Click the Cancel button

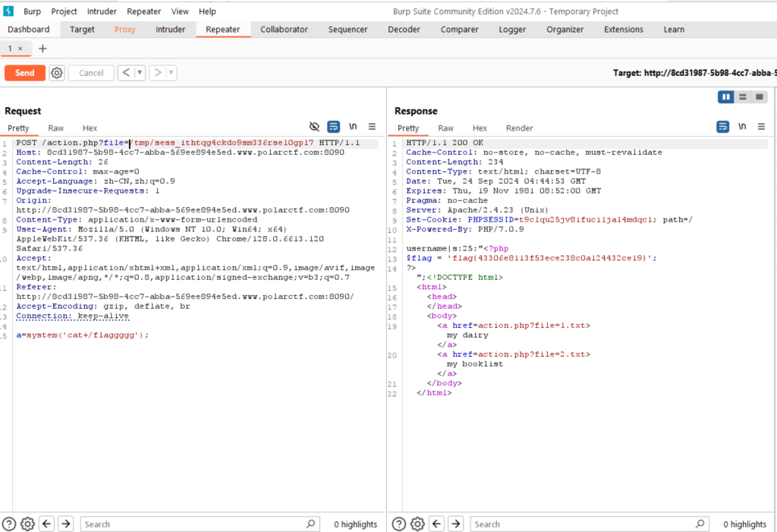pos(91,73)
